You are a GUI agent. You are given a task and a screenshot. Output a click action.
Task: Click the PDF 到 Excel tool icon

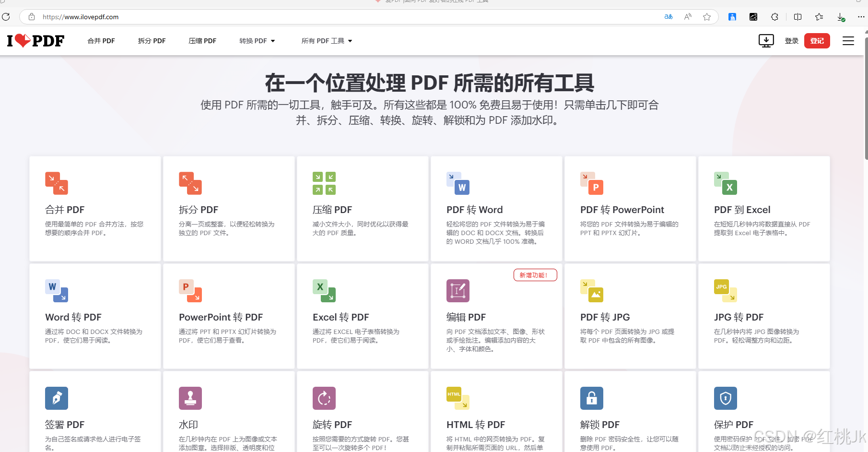click(726, 183)
